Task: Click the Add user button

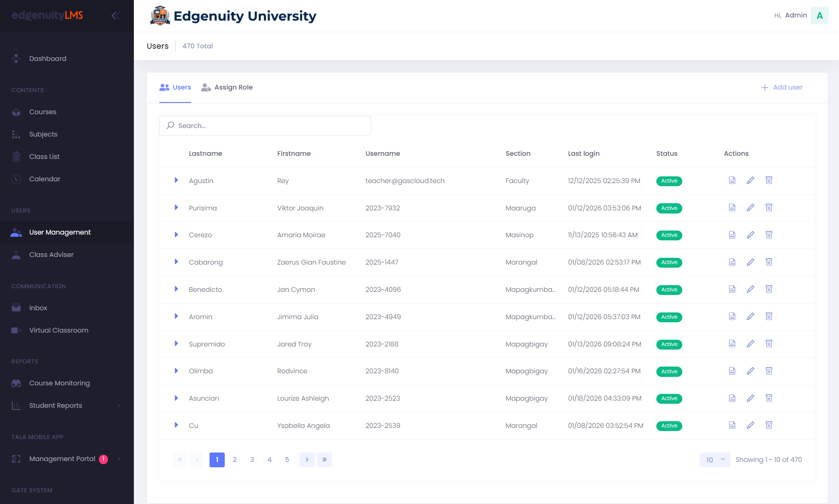Action: (782, 87)
